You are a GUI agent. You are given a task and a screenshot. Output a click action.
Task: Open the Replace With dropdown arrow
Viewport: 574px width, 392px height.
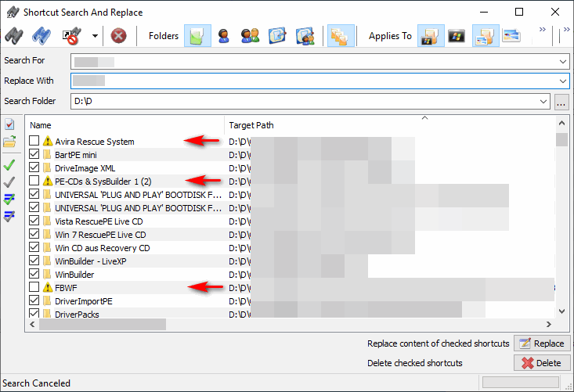point(563,81)
